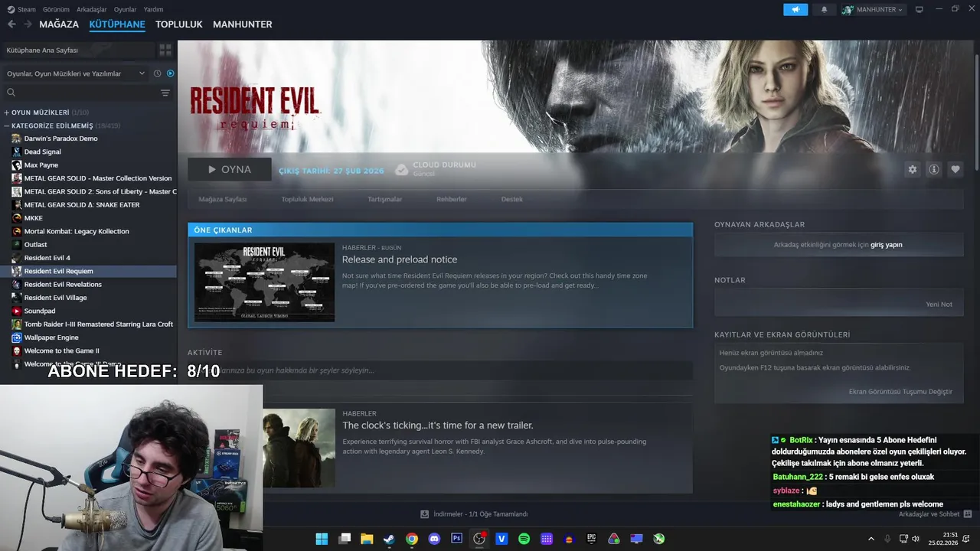Image resolution: width=980 pixels, height=551 pixels.
Task: Add to favorites with heart icon
Action: (x=955, y=170)
